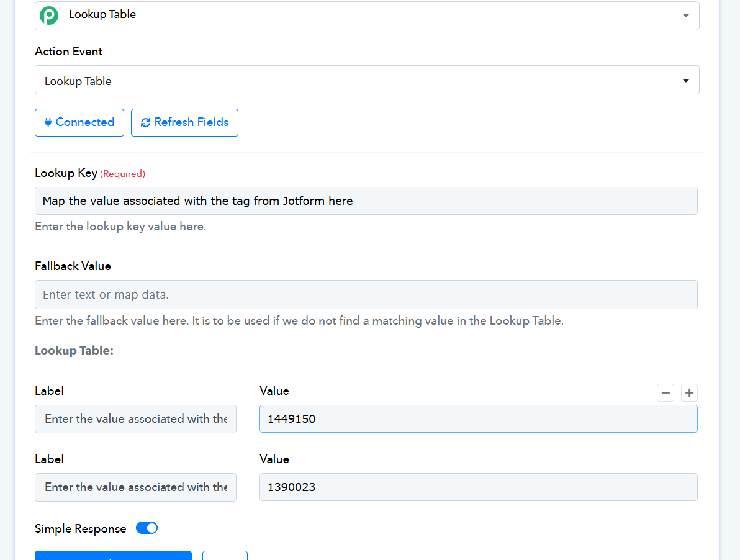Expand the Action Event dropdown
This screenshot has width=740, height=560.
pos(685,81)
